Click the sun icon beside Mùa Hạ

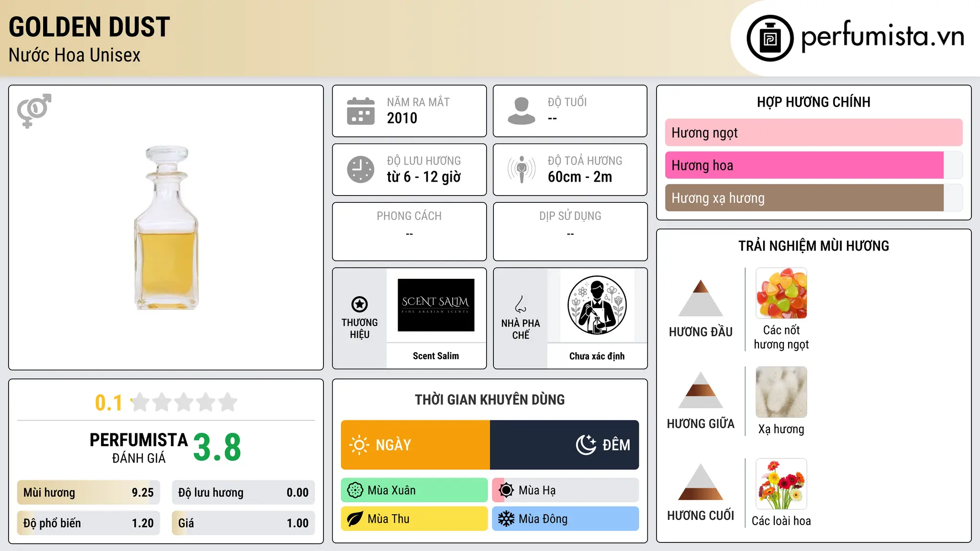(506, 490)
